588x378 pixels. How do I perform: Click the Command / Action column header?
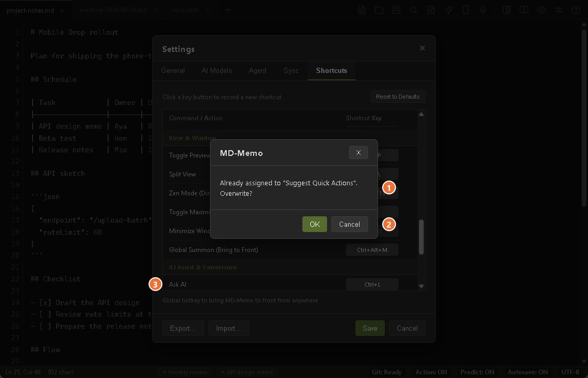[x=196, y=118]
